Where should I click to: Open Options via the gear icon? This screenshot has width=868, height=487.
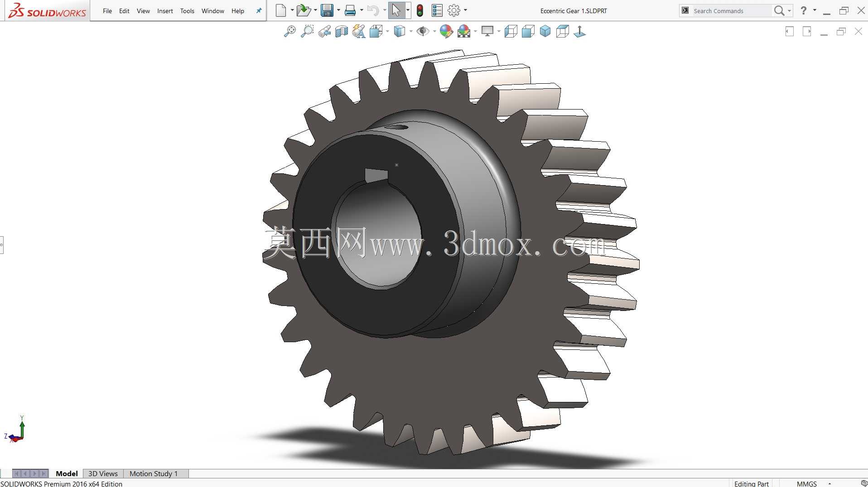pos(454,10)
